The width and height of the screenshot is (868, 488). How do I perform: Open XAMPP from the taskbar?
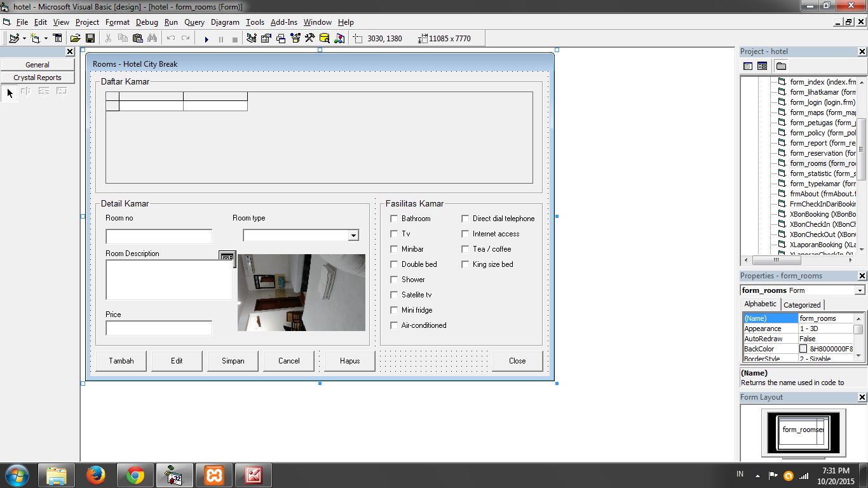click(x=214, y=475)
